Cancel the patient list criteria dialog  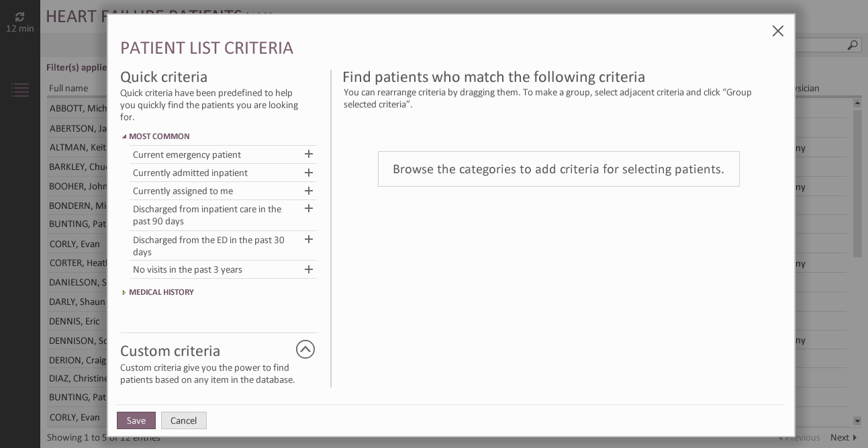184,420
